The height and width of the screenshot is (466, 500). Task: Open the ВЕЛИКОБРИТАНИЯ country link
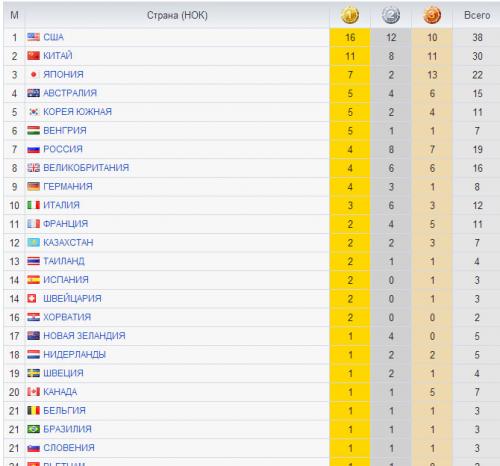pyautogui.click(x=86, y=168)
